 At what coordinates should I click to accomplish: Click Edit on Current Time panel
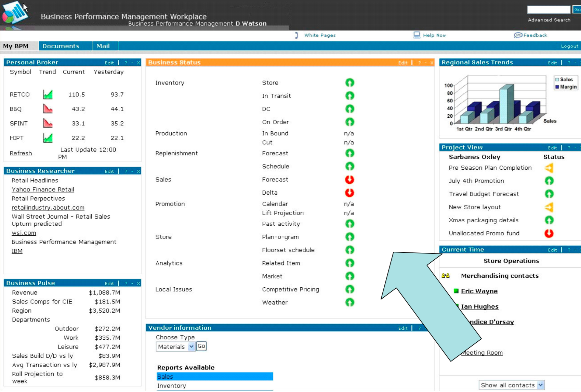tap(552, 250)
